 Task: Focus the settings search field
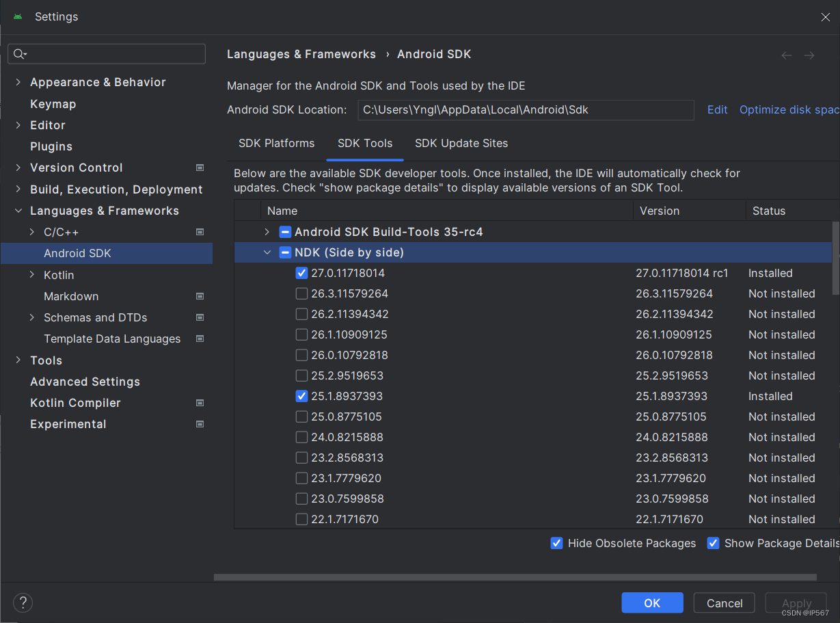coord(107,54)
